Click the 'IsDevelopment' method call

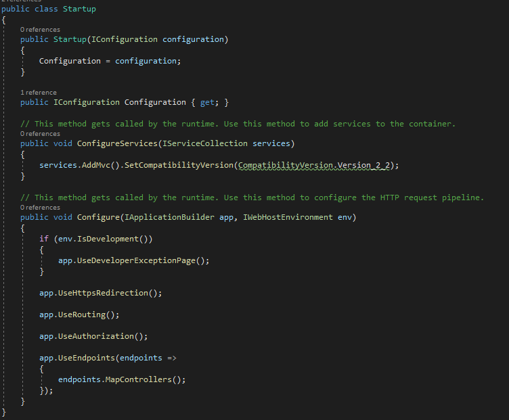click(108, 239)
